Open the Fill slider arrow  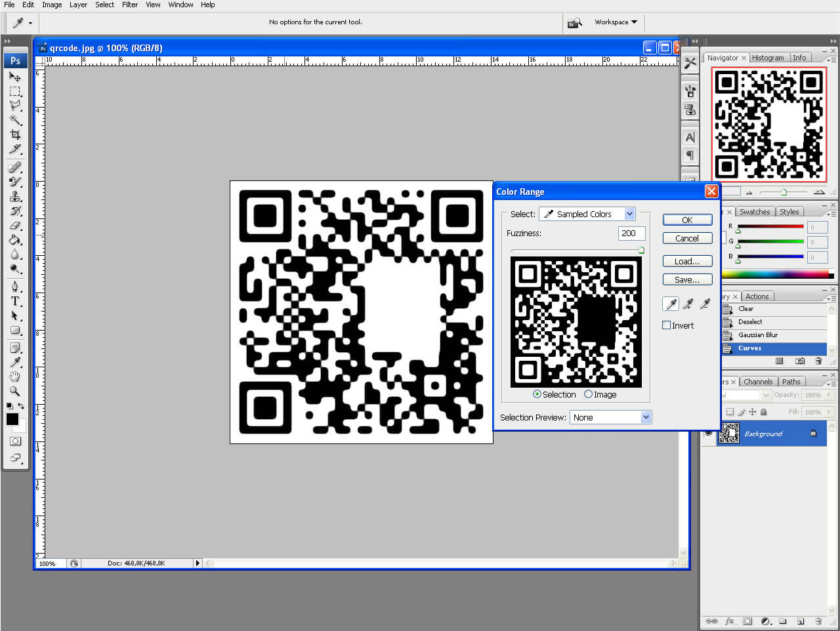pyautogui.click(x=829, y=412)
